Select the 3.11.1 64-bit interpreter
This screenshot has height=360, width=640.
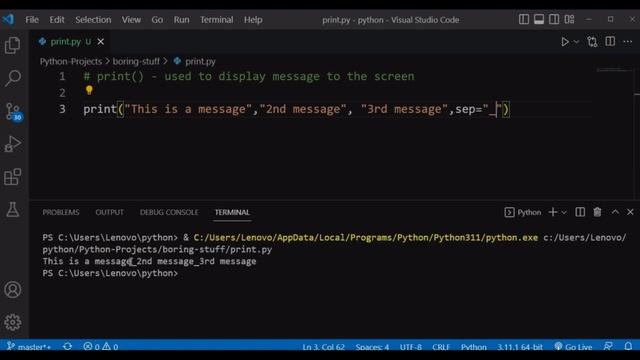pyautogui.click(x=520, y=347)
